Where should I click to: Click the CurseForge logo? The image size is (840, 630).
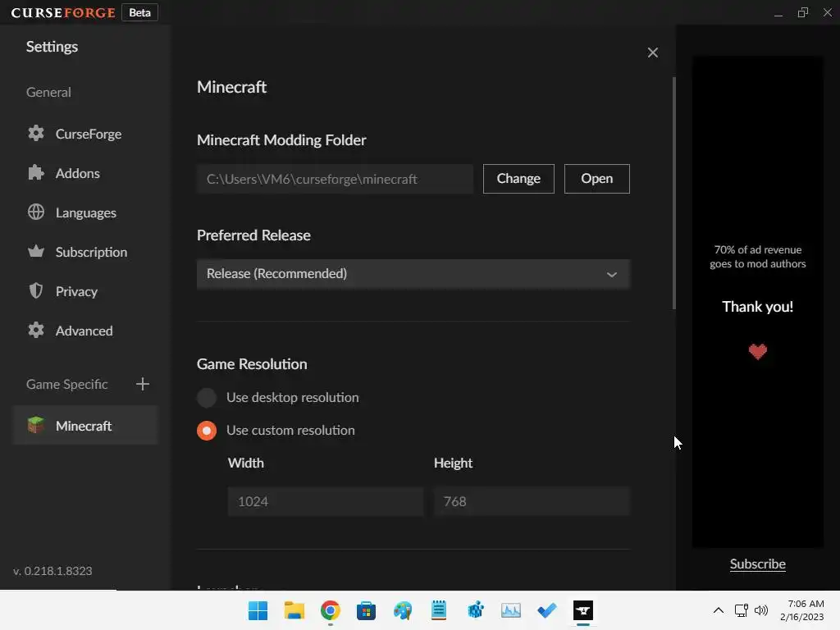[x=63, y=12]
